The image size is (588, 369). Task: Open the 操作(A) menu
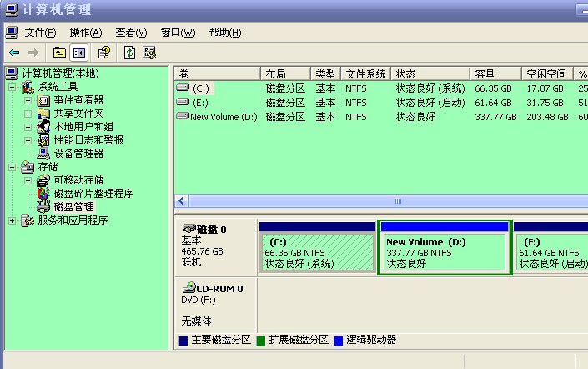point(85,33)
